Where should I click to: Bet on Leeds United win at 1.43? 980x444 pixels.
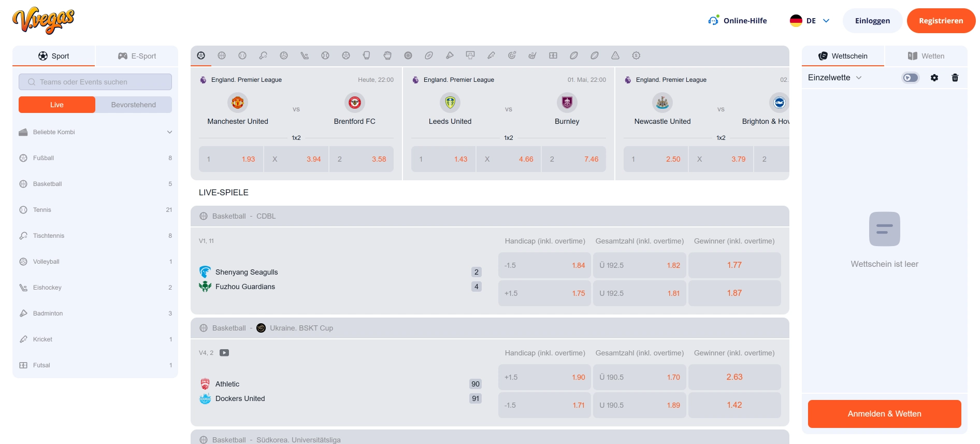443,159
